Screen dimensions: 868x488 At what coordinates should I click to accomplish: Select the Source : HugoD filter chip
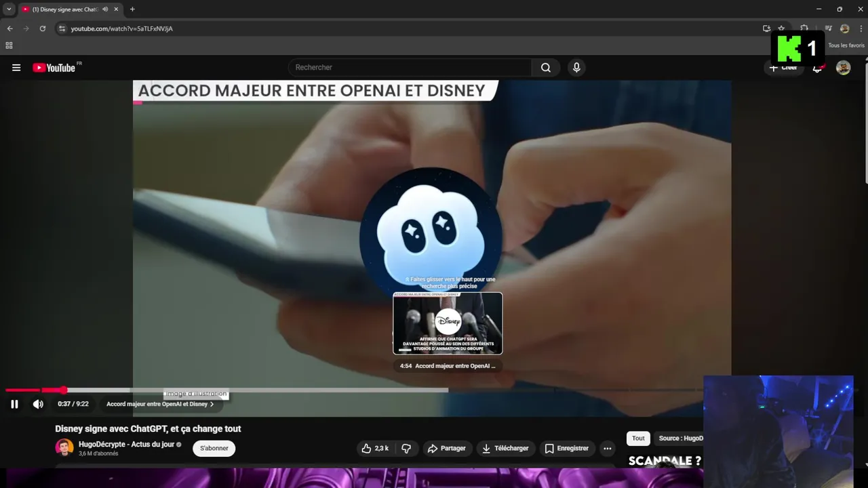tap(680, 439)
